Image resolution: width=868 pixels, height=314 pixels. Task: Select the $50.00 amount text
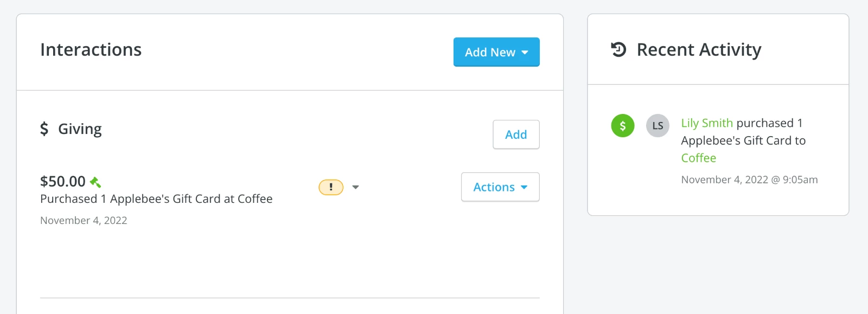point(62,181)
